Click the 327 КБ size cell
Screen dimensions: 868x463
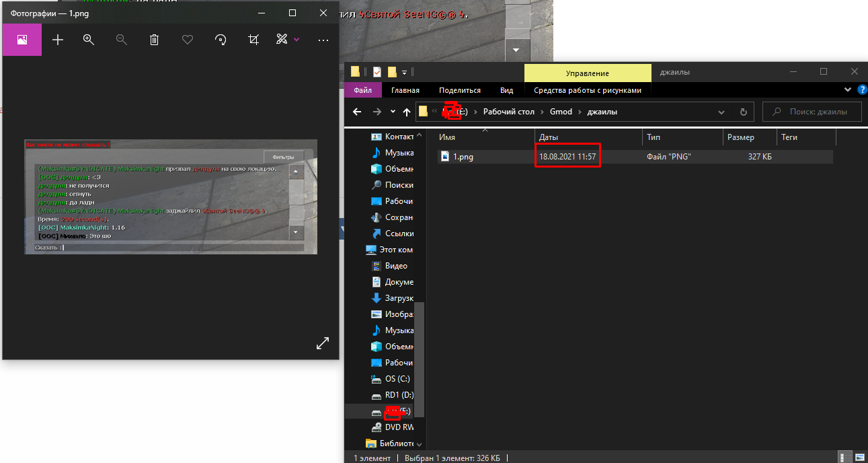click(x=760, y=157)
